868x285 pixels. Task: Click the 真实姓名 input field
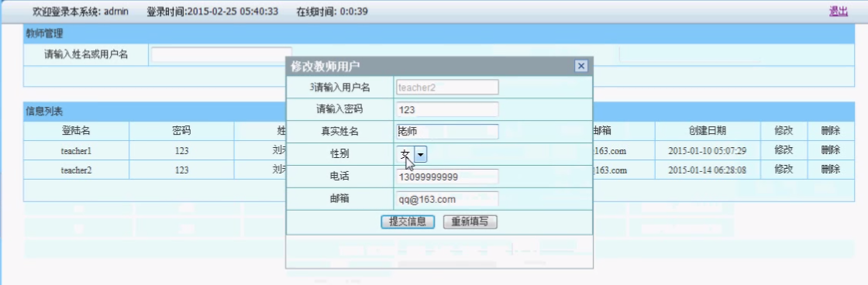(447, 132)
